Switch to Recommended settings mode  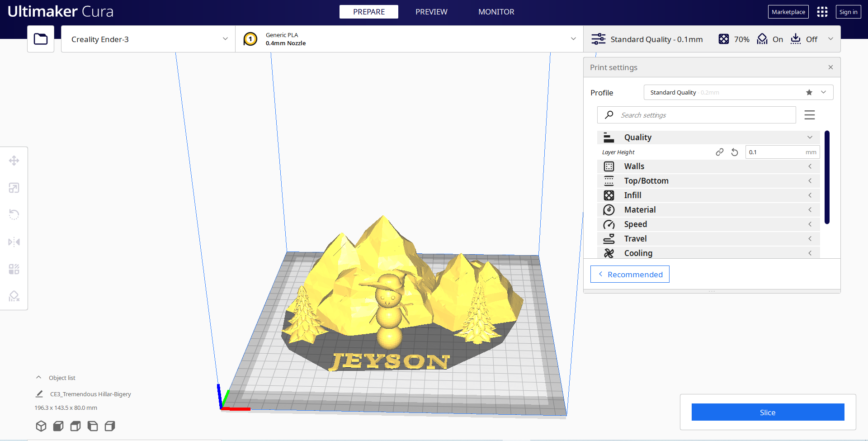click(630, 274)
